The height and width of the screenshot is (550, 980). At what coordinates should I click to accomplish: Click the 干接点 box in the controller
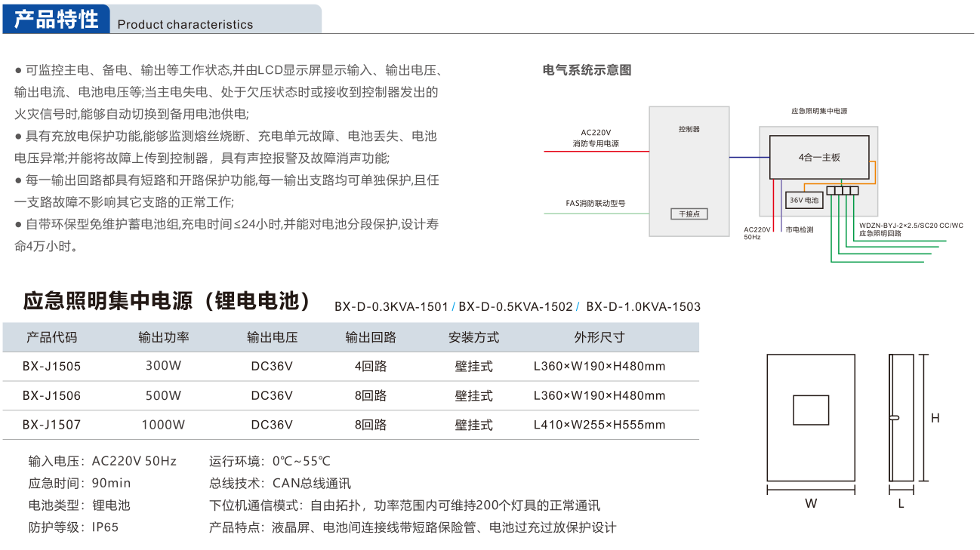(689, 214)
